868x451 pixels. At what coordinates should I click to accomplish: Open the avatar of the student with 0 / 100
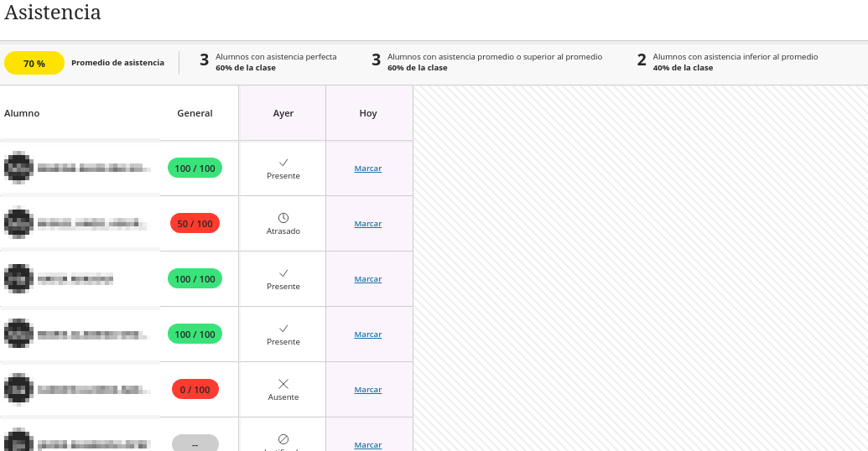(18, 389)
